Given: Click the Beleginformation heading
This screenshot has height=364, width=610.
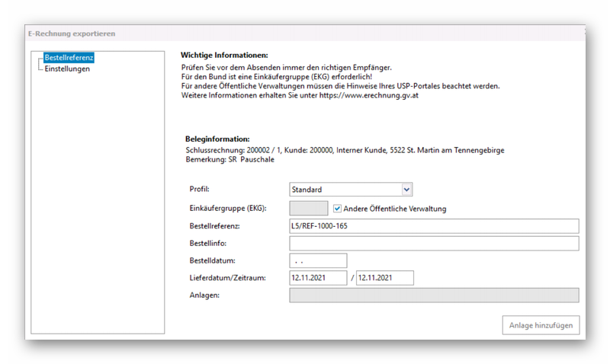Looking at the screenshot, I should tap(217, 139).
